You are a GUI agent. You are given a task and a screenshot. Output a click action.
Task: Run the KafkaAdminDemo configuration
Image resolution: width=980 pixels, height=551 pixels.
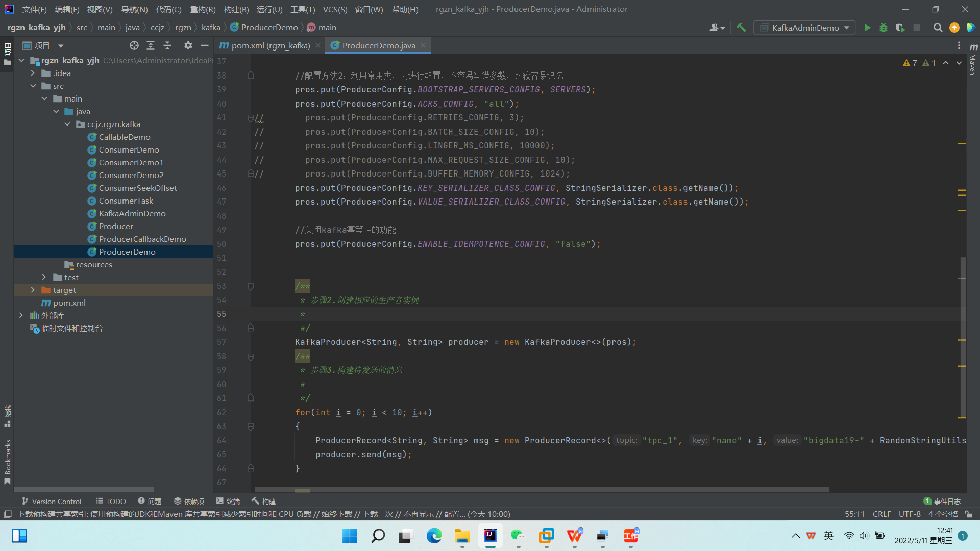pyautogui.click(x=867, y=28)
